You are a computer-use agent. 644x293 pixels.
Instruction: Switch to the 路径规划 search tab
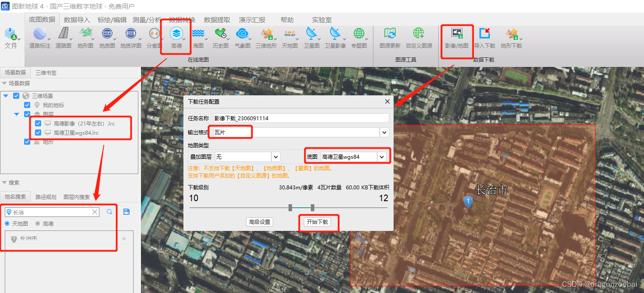46,197
